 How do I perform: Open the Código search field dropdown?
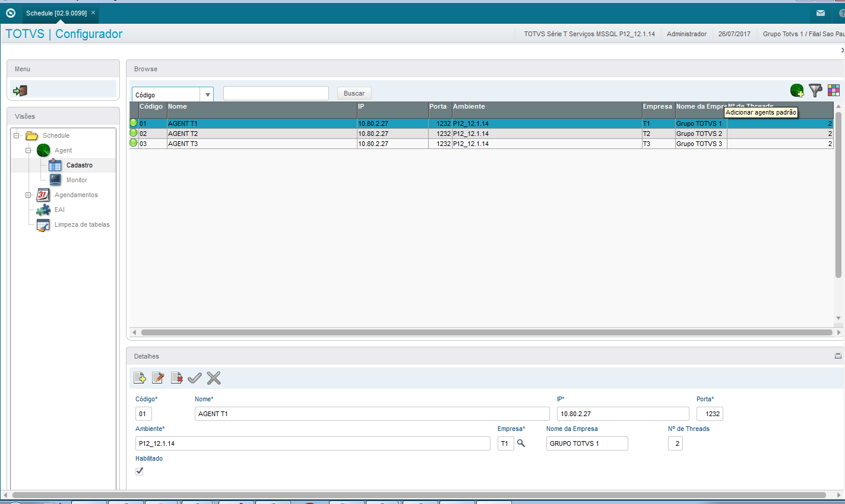point(207,94)
